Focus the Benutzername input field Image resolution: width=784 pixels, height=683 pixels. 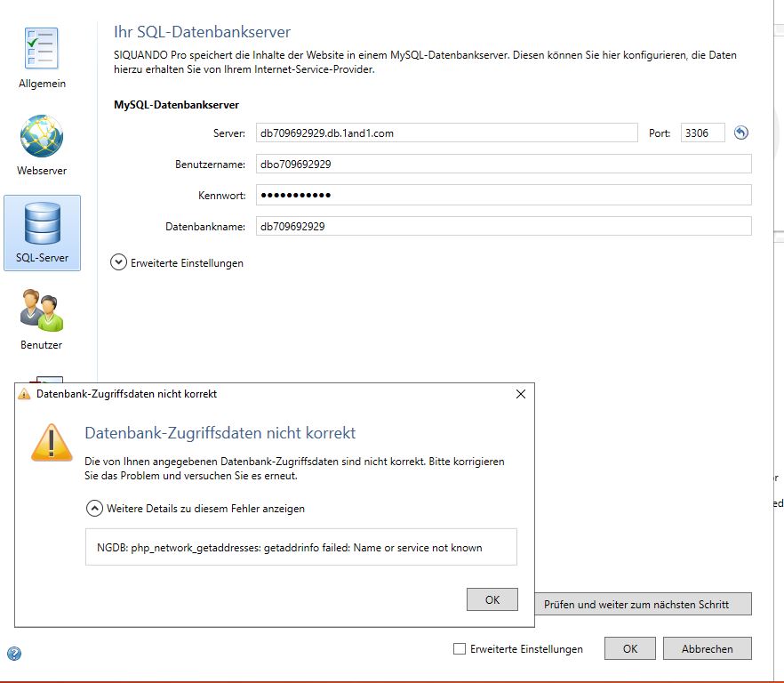503,165
